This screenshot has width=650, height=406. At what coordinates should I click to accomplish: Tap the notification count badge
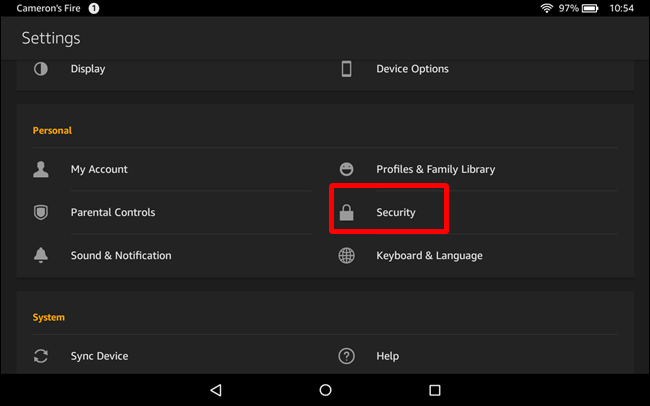[x=94, y=8]
